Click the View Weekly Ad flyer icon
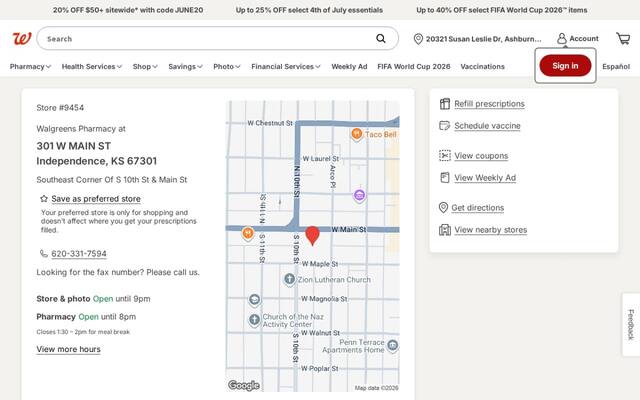Screen dimensions: 640x400 click(444, 178)
